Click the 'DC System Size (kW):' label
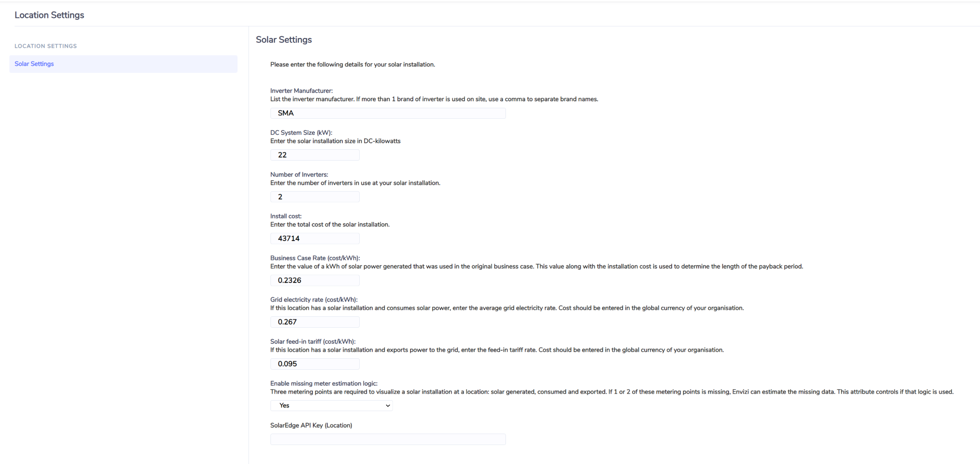Viewport: 980px width, 464px height. 301,133
